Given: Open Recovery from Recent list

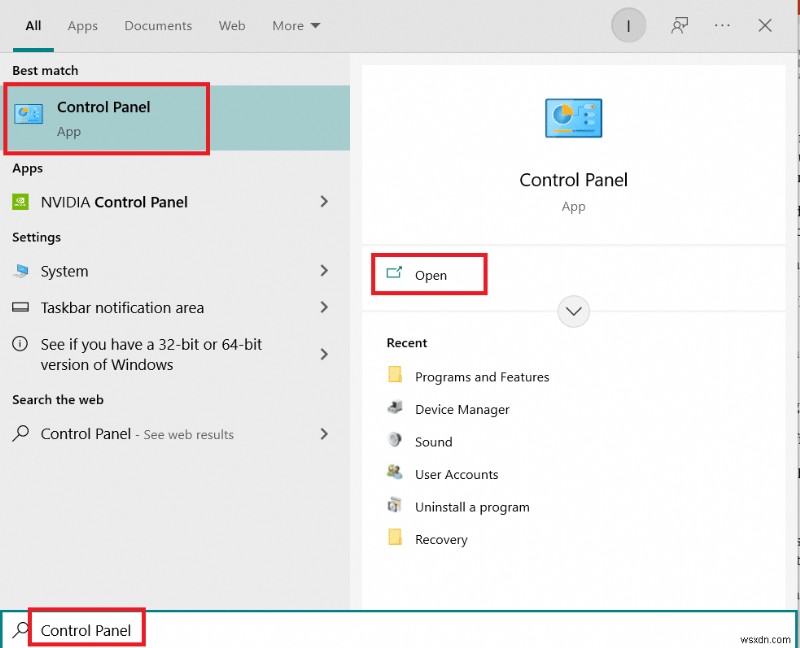Looking at the screenshot, I should (441, 539).
